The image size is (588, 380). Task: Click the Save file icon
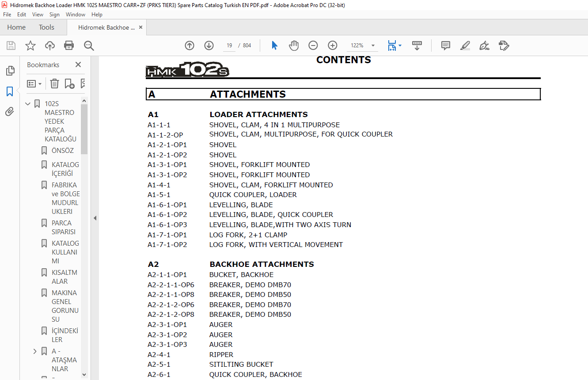(x=11, y=46)
